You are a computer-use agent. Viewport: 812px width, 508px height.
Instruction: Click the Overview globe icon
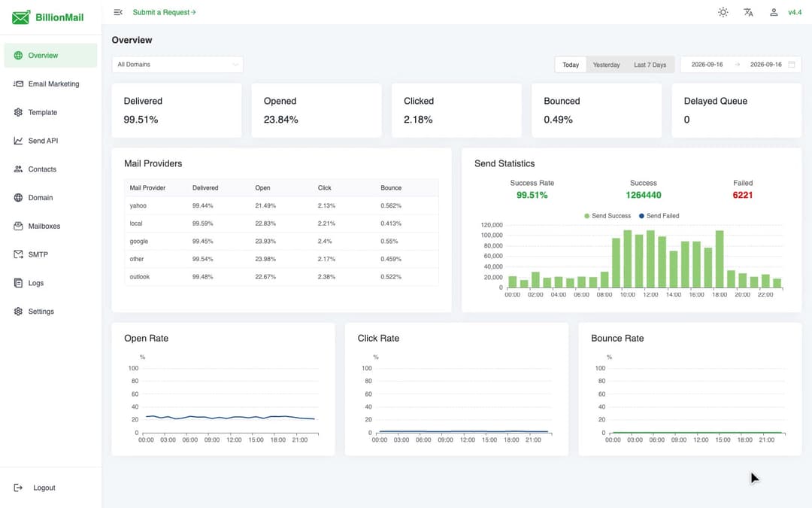(x=18, y=56)
